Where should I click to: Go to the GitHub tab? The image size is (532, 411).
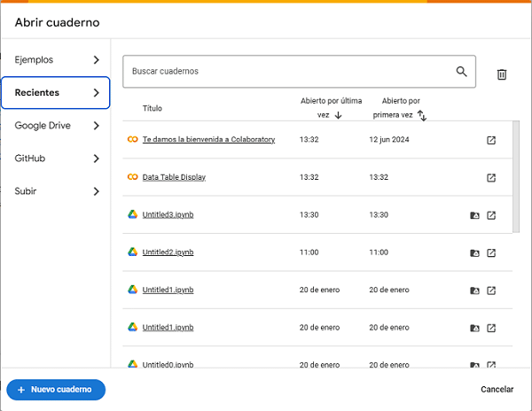[56, 159]
